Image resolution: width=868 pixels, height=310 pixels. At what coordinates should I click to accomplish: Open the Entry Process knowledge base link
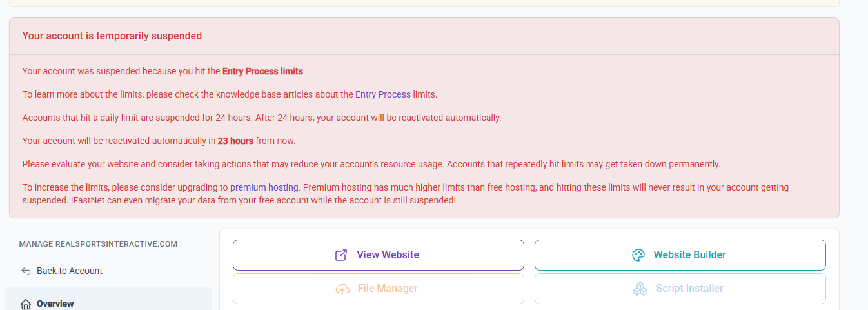pos(383,94)
